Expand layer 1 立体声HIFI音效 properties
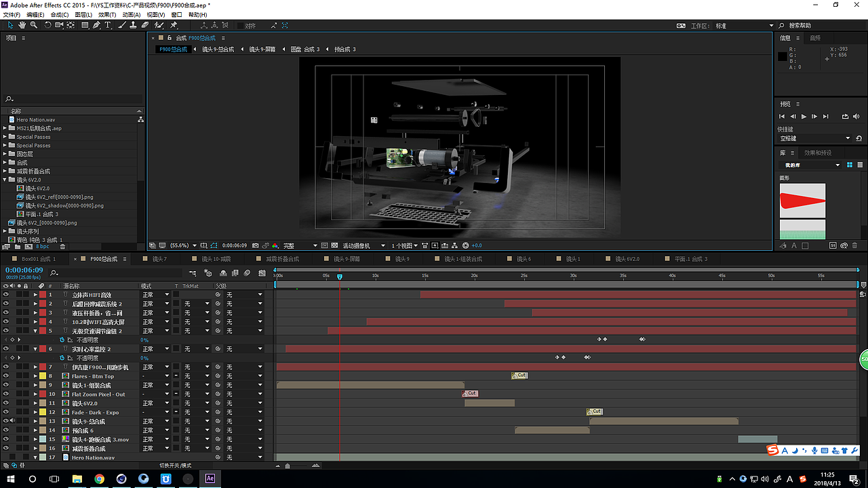 point(35,295)
